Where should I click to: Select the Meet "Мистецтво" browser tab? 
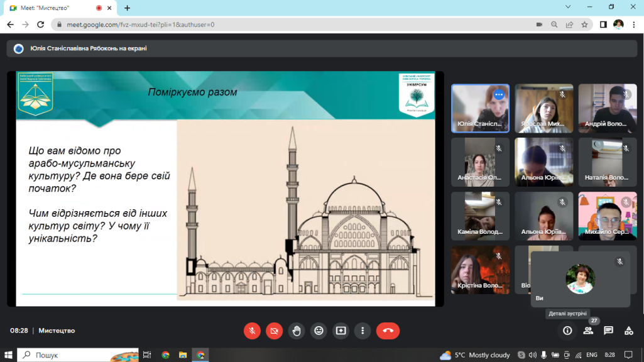pyautogui.click(x=53, y=8)
